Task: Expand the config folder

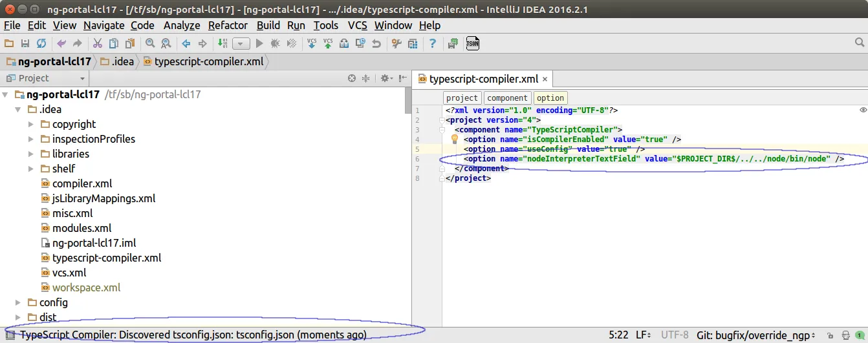Action: coord(18,302)
